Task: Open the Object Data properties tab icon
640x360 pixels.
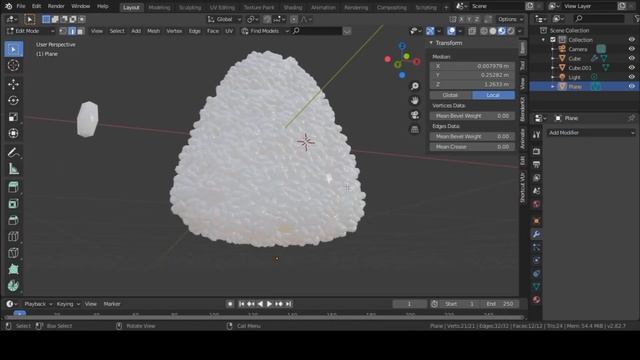Action: (x=536, y=287)
